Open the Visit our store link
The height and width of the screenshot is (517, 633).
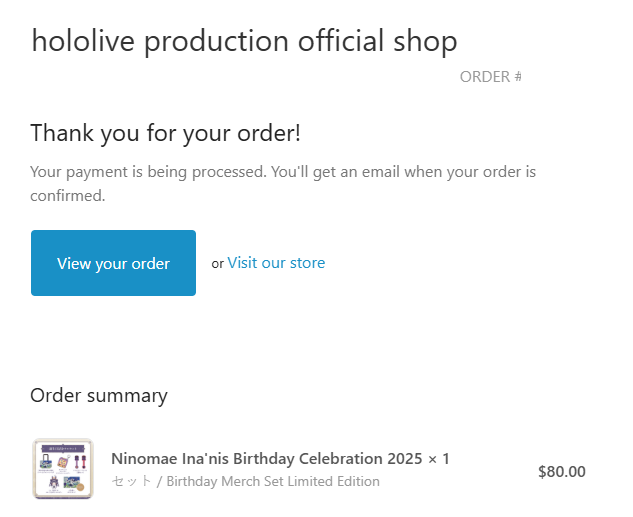click(x=276, y=263)
